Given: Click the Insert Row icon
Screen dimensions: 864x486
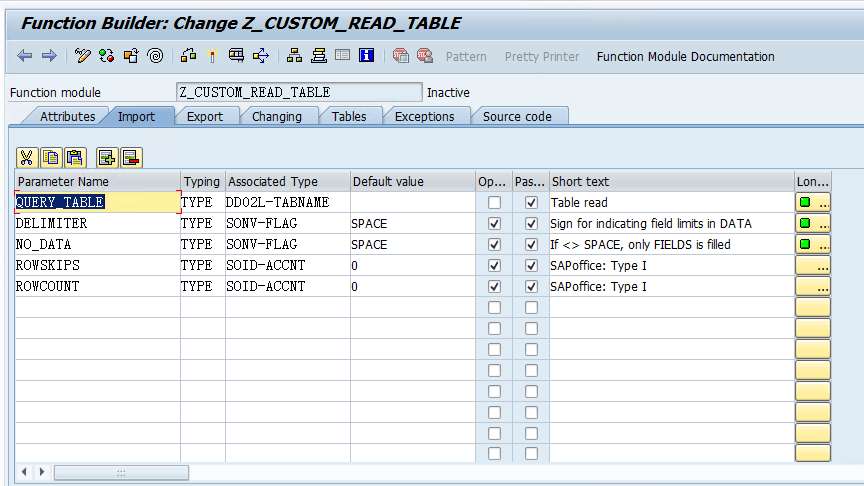Looking at the screenshot, I should click(107, 158).
